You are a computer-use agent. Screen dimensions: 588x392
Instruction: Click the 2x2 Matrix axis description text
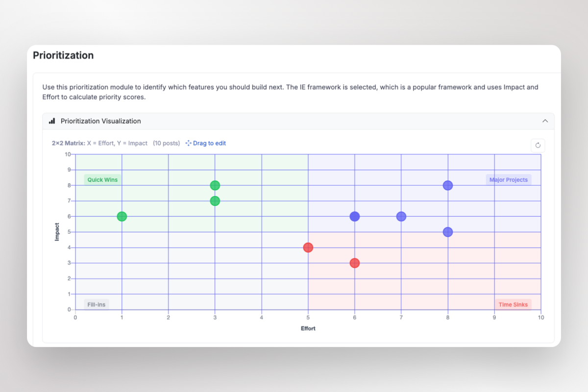99,143
